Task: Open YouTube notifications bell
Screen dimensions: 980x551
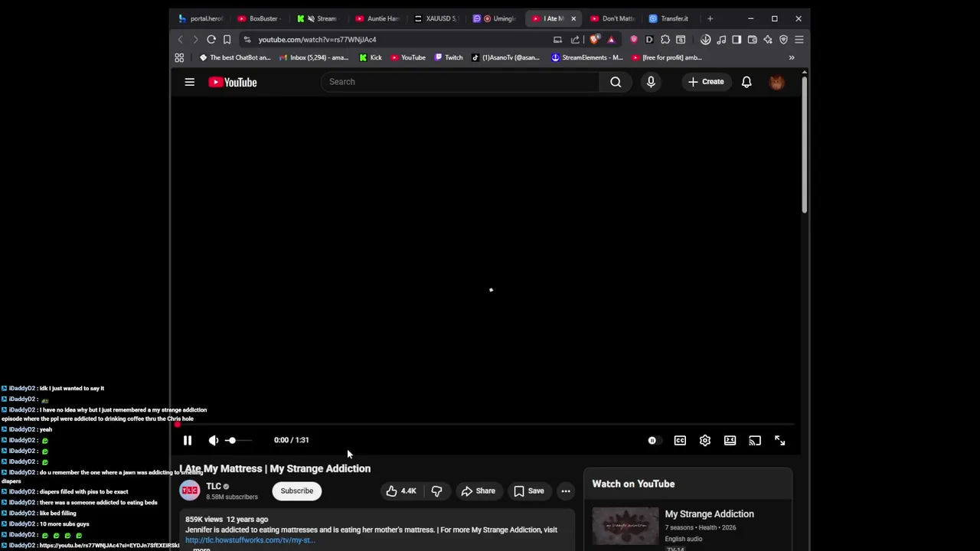Action: [746, 82]
